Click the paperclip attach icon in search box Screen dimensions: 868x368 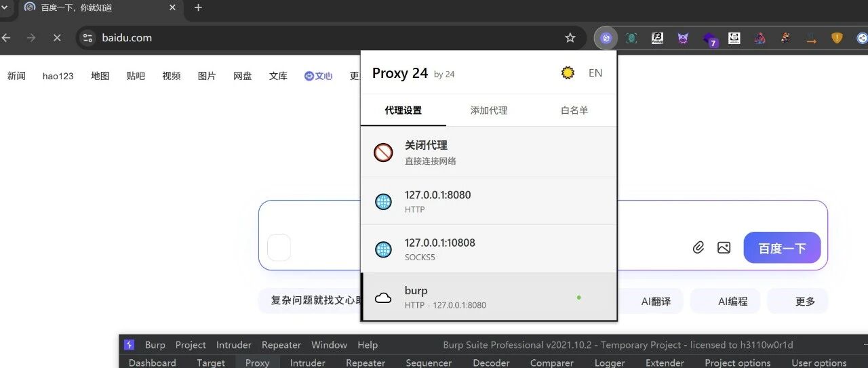(698, 248)
